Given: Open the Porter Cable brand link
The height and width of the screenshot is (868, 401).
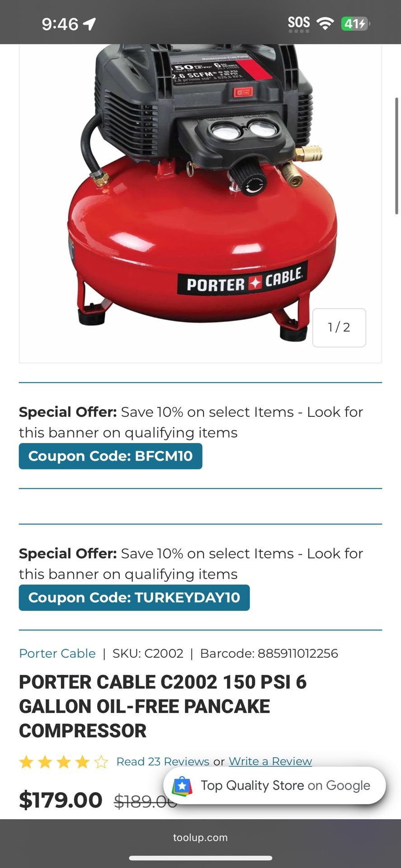Looking at the screenshot, I should coord(57,653).
